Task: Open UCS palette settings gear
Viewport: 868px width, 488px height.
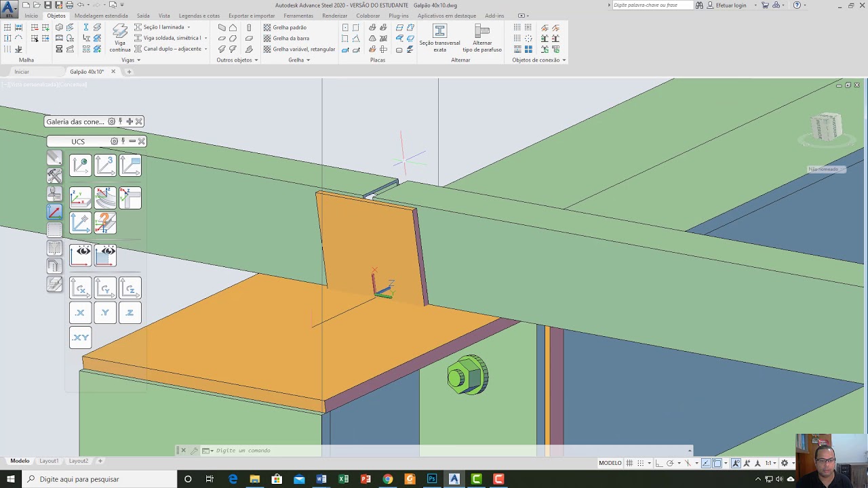Action: pyautogui.click(x=114, y=141)
